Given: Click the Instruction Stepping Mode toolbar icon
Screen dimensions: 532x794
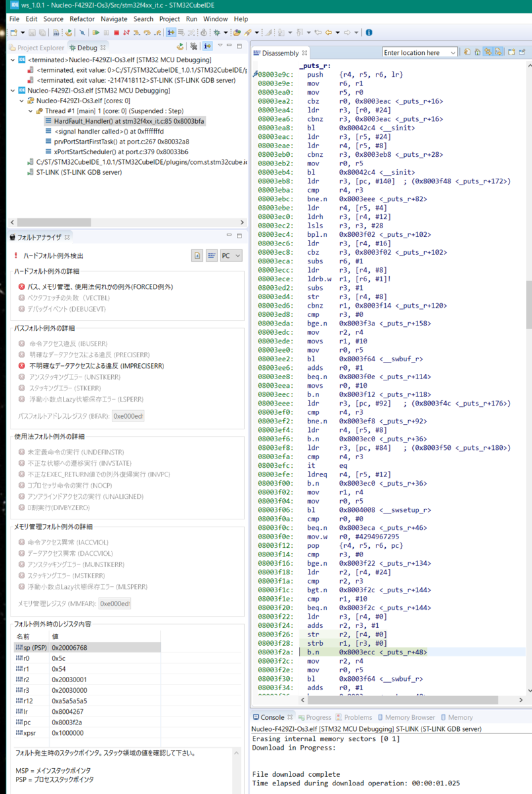Looking at the screenshot, I should point(171,32).
